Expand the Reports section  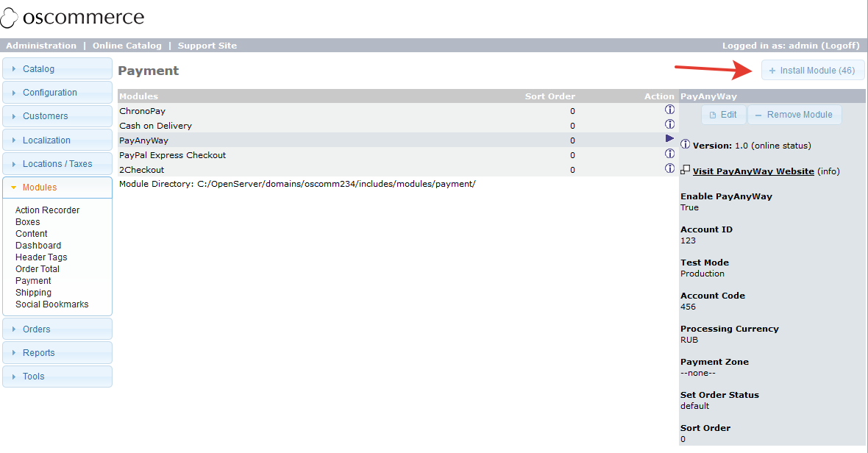(x=57, y=353)
